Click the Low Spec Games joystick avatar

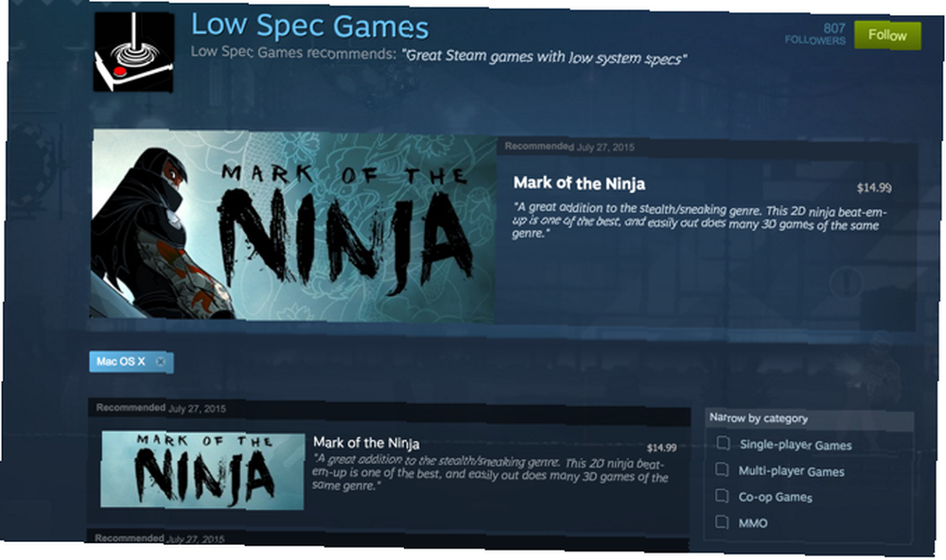134,53
